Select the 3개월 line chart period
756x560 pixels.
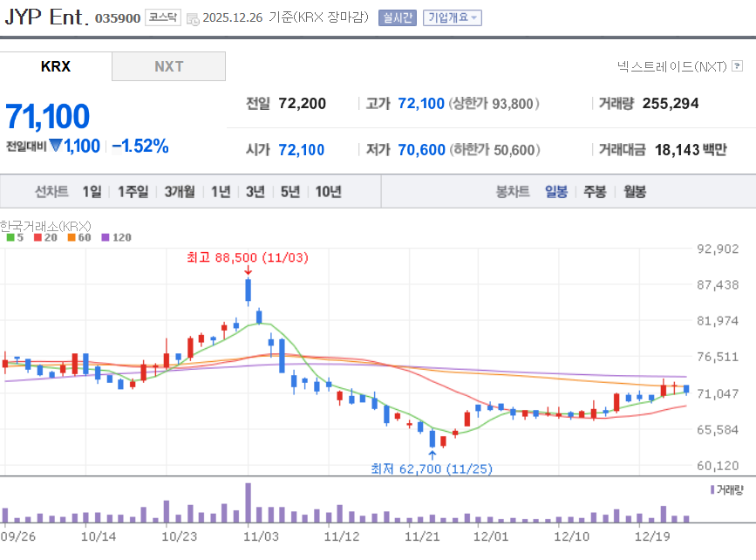[x=180, y=192]
